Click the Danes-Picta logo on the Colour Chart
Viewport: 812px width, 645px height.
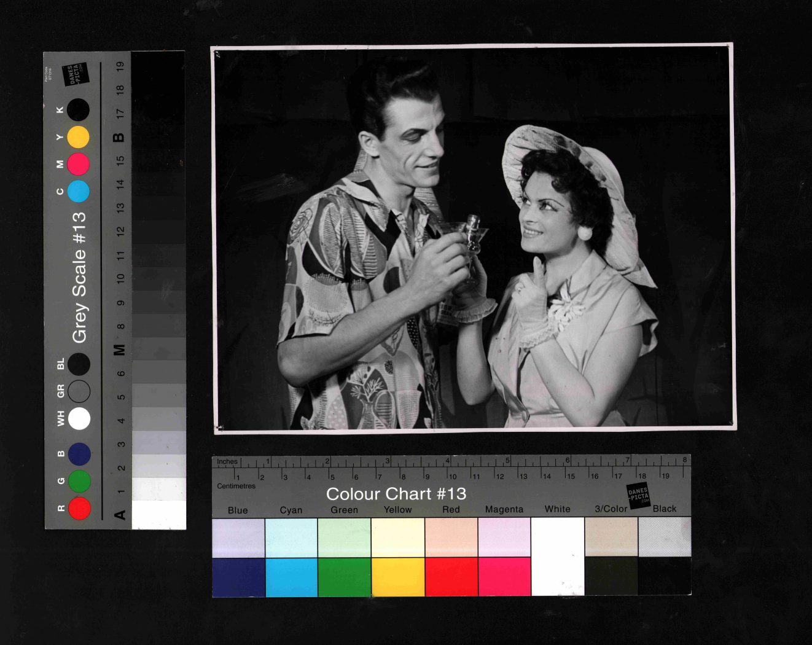638,495
